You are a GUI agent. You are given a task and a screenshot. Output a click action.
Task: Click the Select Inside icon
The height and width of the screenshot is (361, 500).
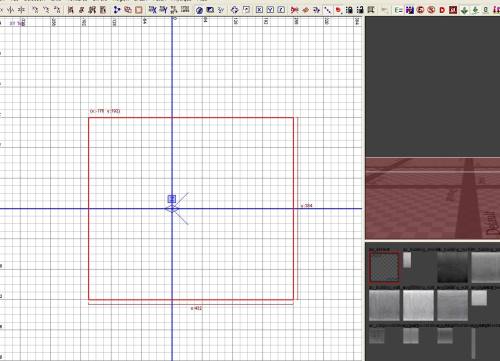pos(103,10)
